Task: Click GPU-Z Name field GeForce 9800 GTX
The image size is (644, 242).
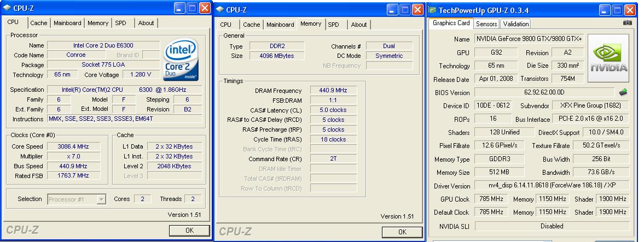Action: [529, 39]
